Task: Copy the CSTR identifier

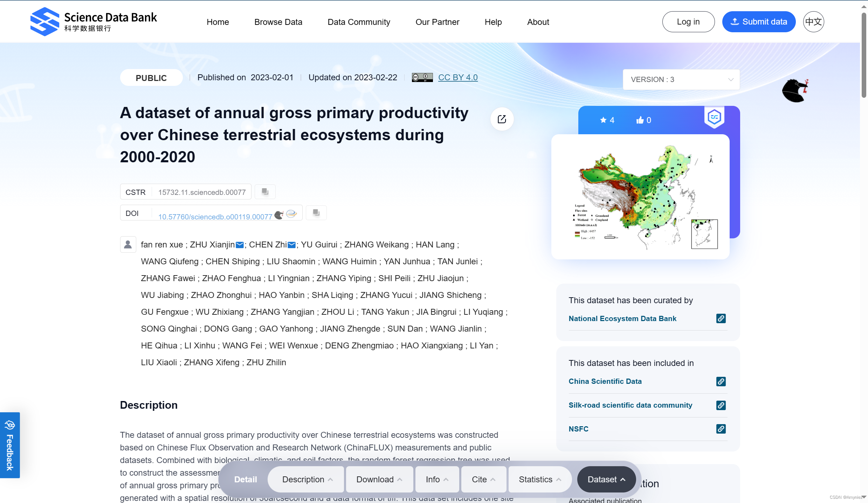Action: click(x=265, y=192)
